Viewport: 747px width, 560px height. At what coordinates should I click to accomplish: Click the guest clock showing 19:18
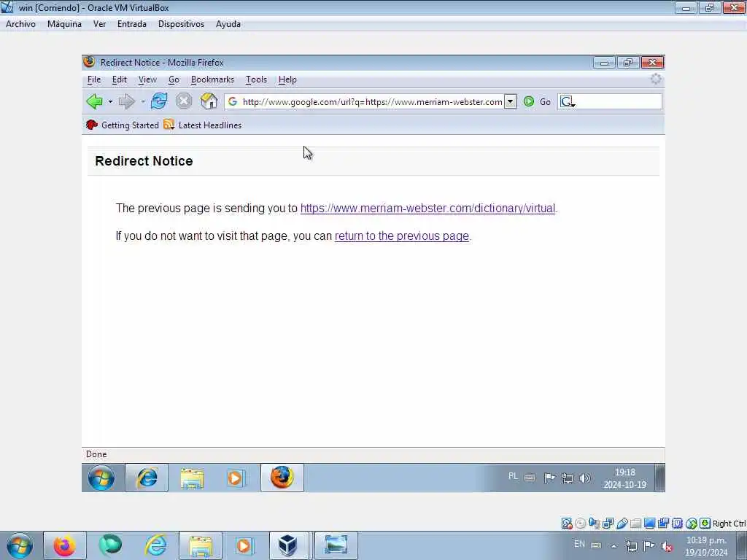point(624,478)
